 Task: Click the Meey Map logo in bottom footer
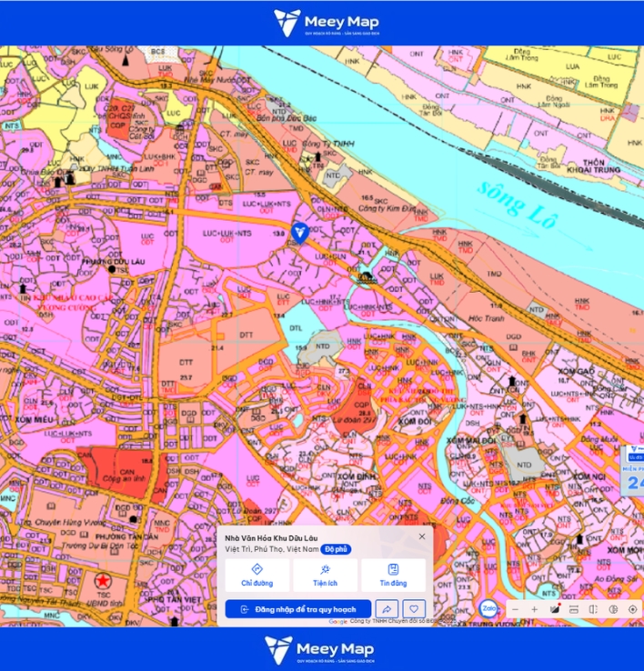click(x=319, y=650)
